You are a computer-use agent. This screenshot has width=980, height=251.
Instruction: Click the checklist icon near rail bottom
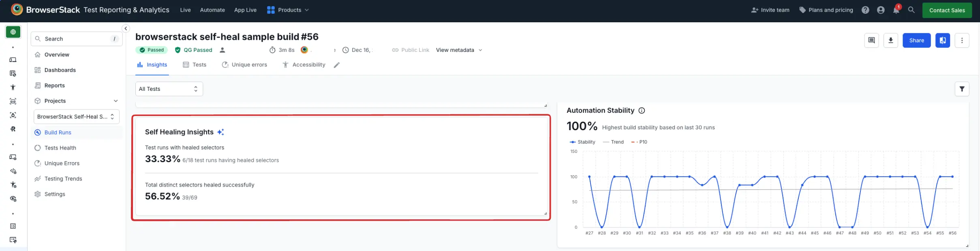pos(13,226)
